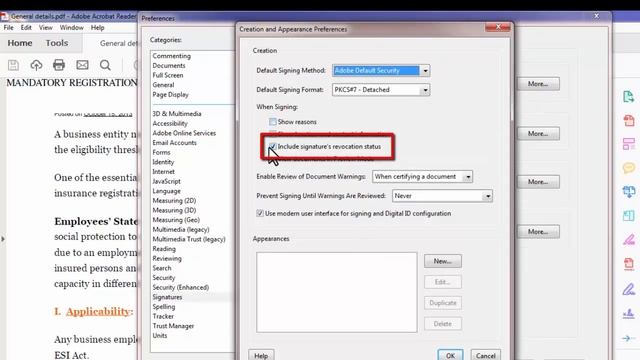This screenshot has width=640, height=360.
Task: Select JavaScript category
Action: click(x=166, y=181)
